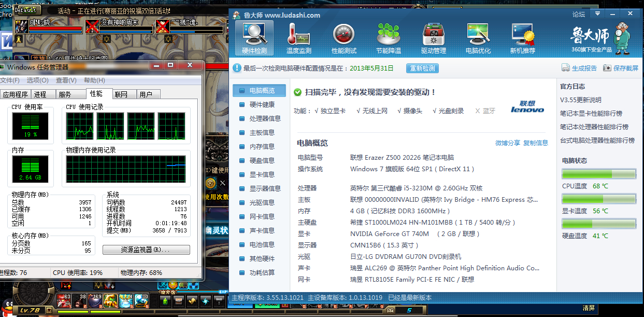The image size is (644, 317).
Task: Open the 节能降温 energy saving tool
Action: click(x=389, y=38)
